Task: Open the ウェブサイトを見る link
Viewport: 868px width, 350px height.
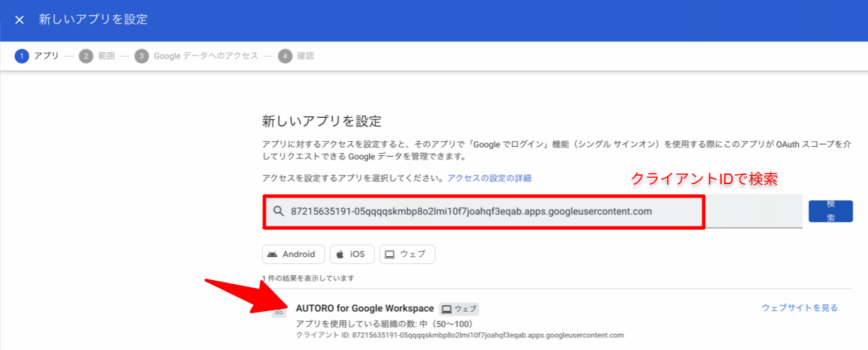Action: coord(800,308)
